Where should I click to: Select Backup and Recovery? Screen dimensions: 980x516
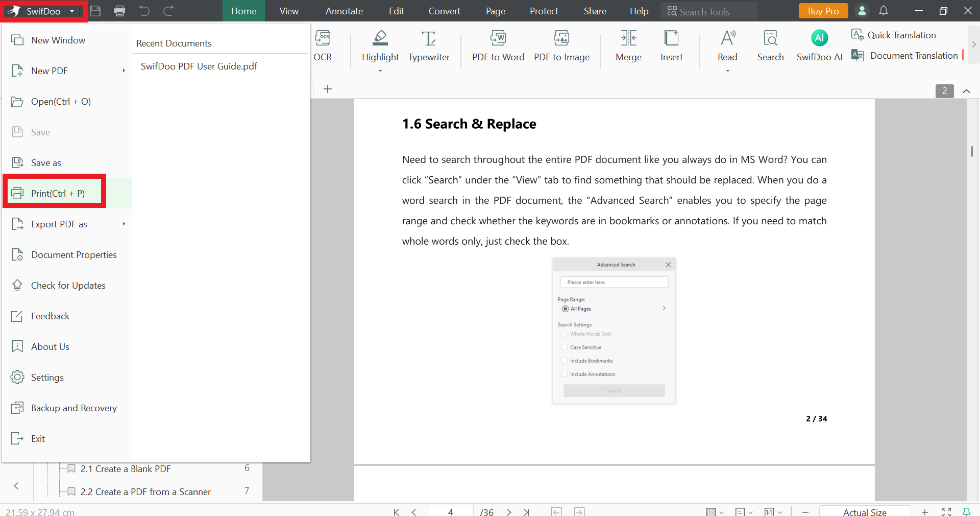[x=67, y=408]
